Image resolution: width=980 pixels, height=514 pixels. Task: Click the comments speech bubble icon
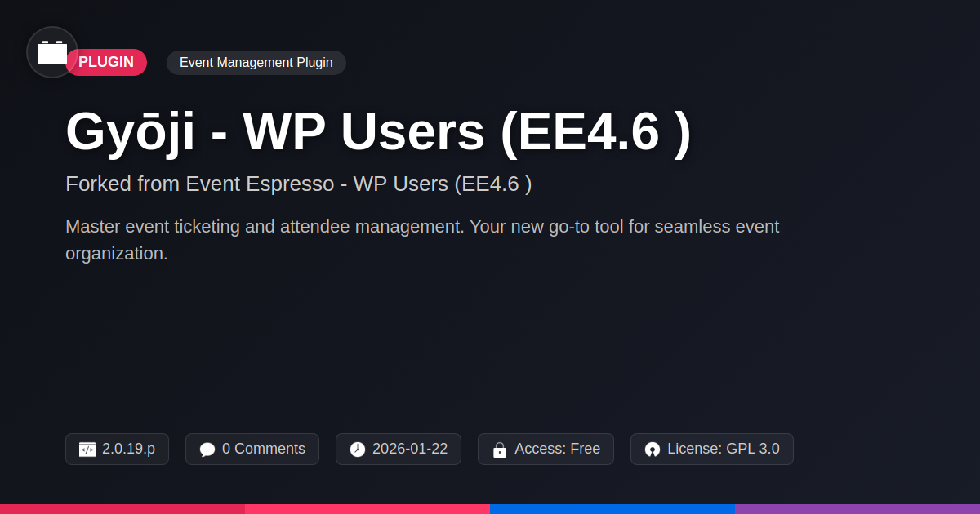pyautogui.click(x=207, y=450)
